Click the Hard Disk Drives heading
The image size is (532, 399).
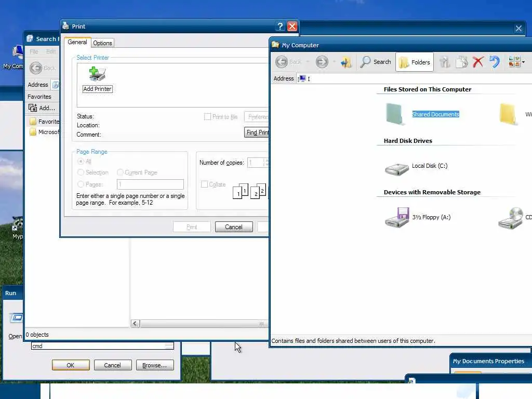408,141
